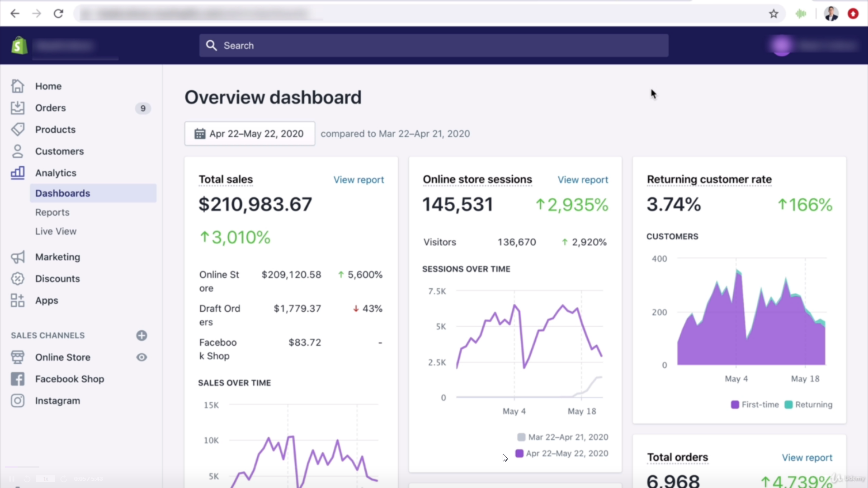This screenshot has height=488, width=868.
Task: Click the Instagram channel icon
Action: (x=18, y=401)
